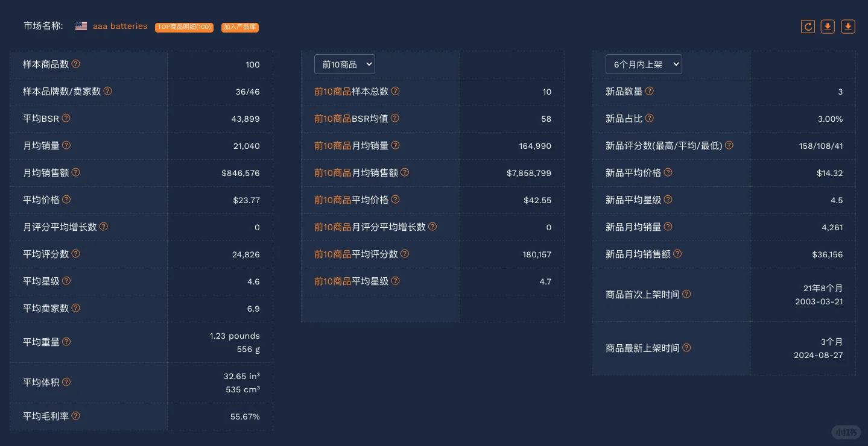This screenshot has width=868, height=446.
Task: Click the top-10 sales value $7,858,799
Action: (529, 173)
